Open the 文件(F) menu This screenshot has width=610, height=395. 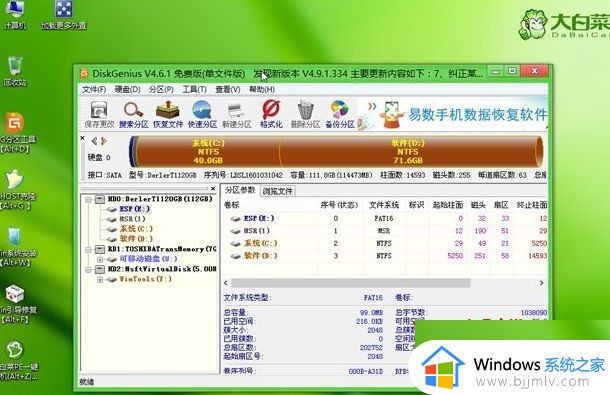pos(94,90)
